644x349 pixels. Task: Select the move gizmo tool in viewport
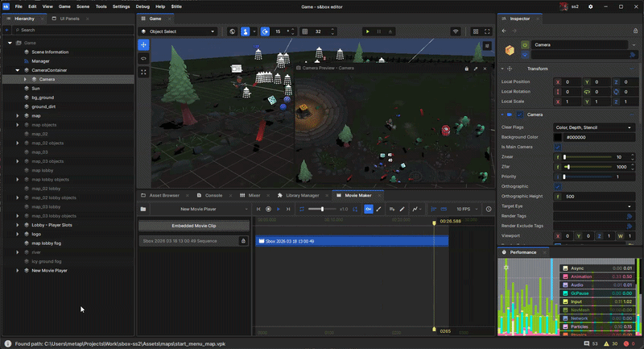coord(144,44)
